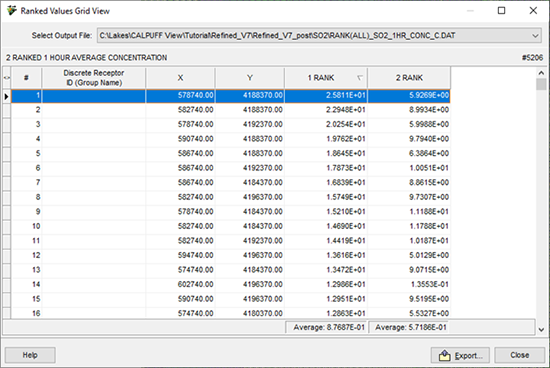Sort by the 2 RANK column header
Image resolution: width=550 pixels, height=368 pixels.
[409, 78]
